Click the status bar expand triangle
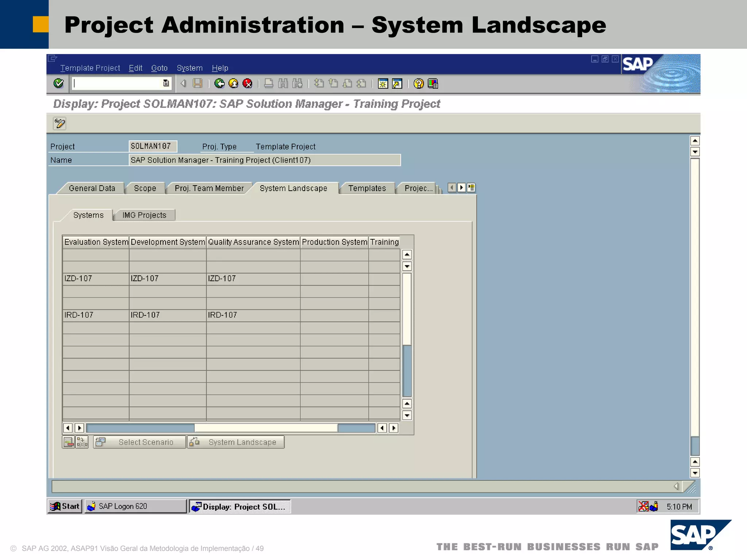The image size is (747, 560). point(676,486)
